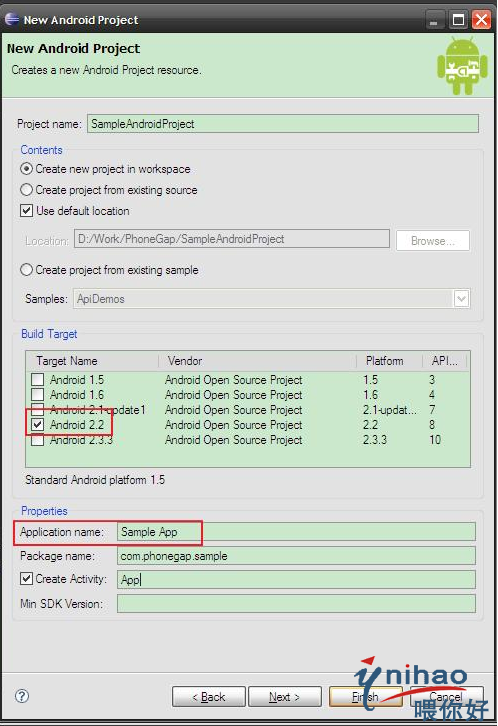Click the Project name input field
The height and width of the screenshot is (726, 498).
click(283, 124)
